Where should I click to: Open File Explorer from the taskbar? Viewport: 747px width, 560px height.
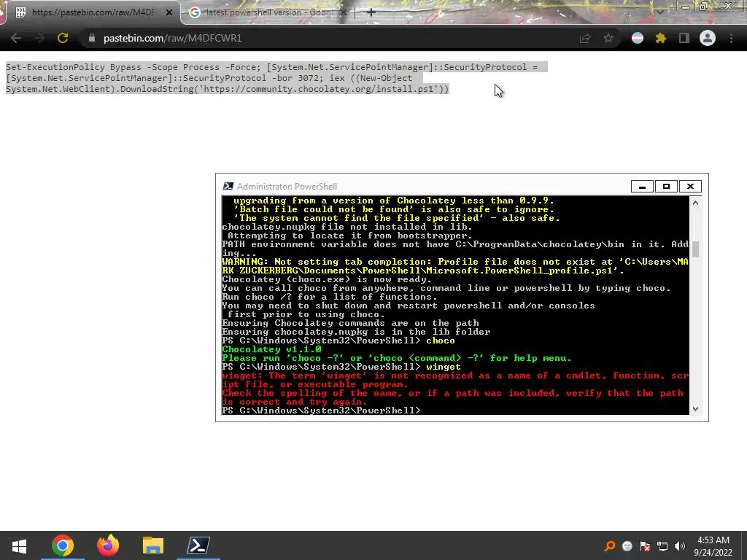coord(153,545)
